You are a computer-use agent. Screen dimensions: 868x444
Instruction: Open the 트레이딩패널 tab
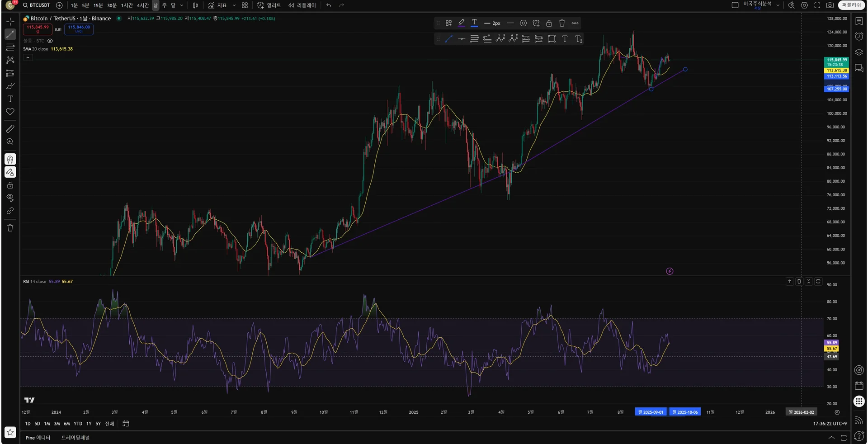click(x=75, y=438)
